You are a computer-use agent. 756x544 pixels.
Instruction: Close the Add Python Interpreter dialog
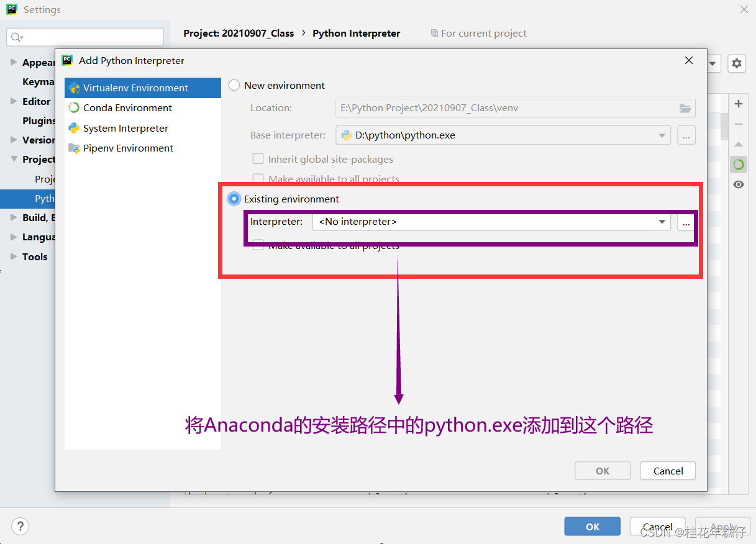[688, 60]
